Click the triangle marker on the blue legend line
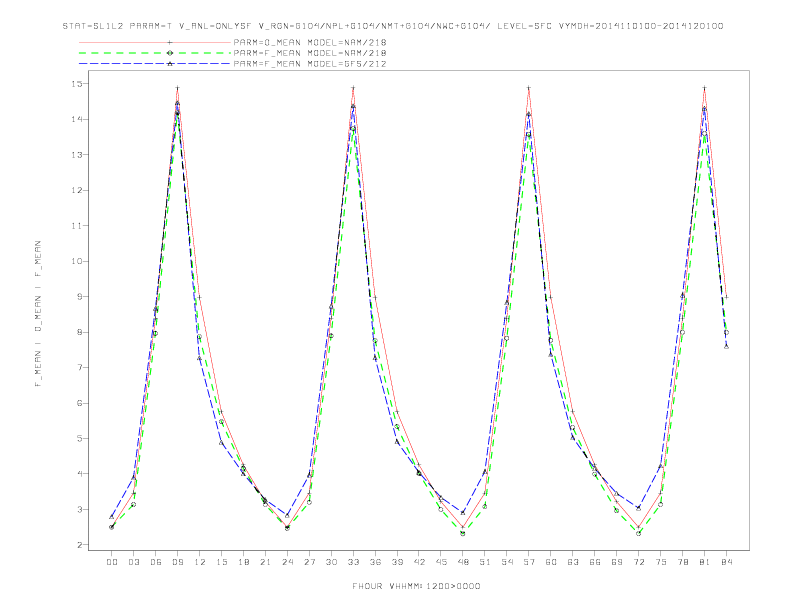 pyautogui.click(x=170, y=64)
